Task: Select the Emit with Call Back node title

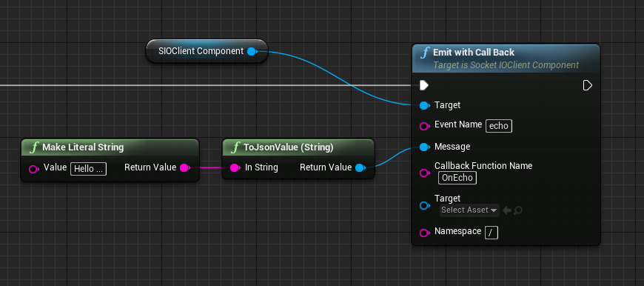Action: coord(474,52)
